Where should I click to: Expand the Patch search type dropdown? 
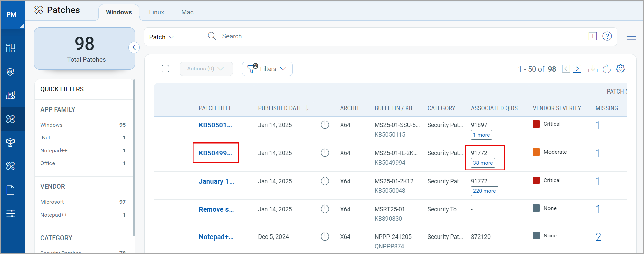tap(162, 37)
